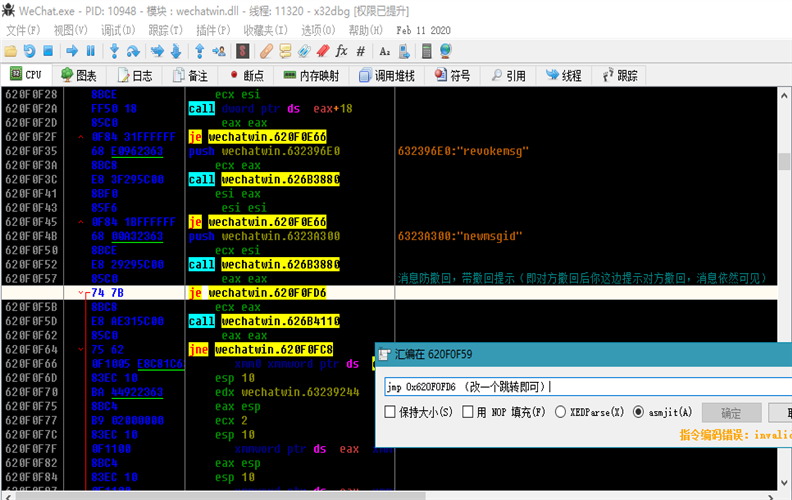Open the calculator icon in toolbar
The width and height of the screenshot is (792, 500).
point(426,50)
